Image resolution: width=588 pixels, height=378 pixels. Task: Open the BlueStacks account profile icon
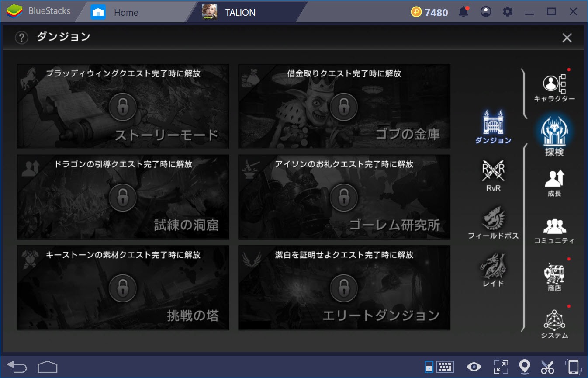tap(485, 12)
